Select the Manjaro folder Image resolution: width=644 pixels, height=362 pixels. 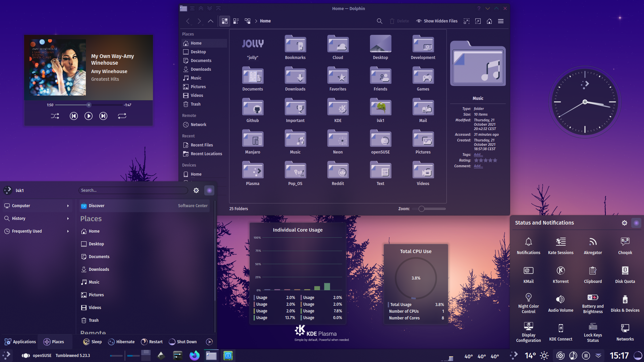point(253,142)
